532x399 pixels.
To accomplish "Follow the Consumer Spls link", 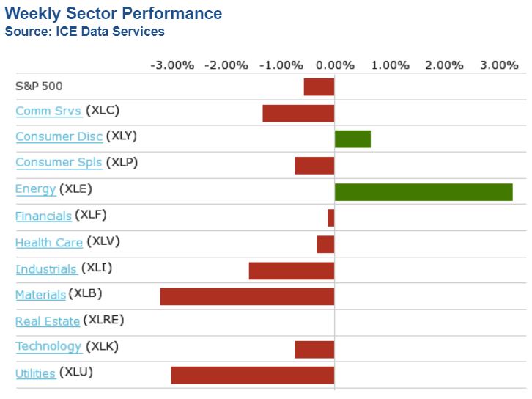I will coord(59,163).
